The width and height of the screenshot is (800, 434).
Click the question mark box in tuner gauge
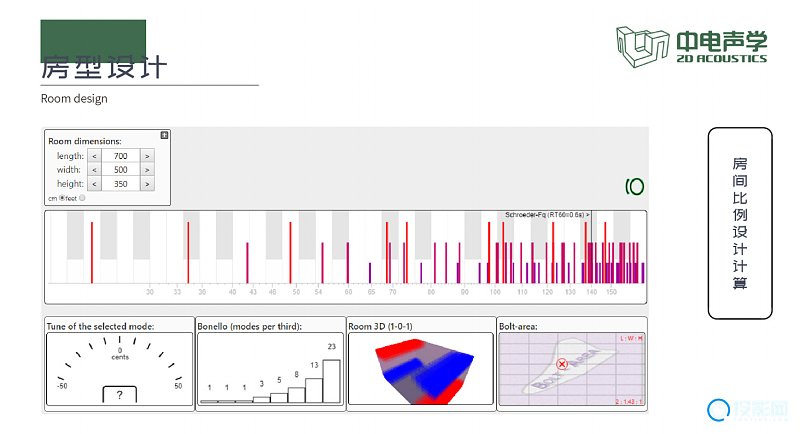coord(120,395)
